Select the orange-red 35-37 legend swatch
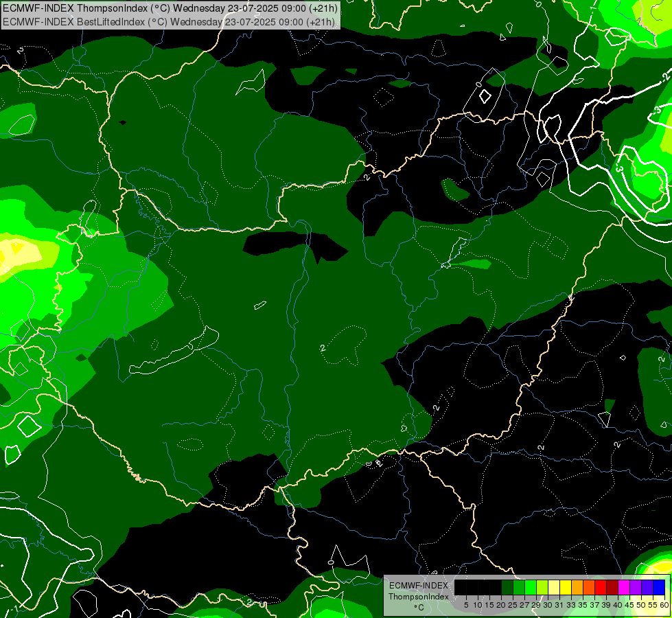672x618 pixels. click(x=589, y=587)
